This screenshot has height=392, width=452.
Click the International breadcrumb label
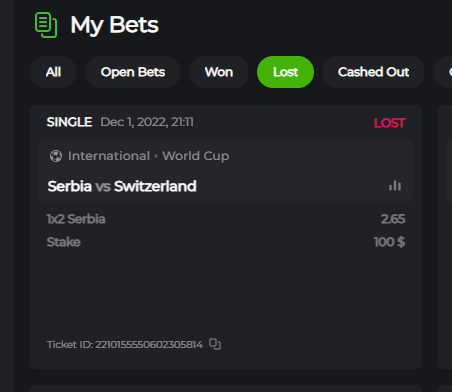click(x=109, y=156)
